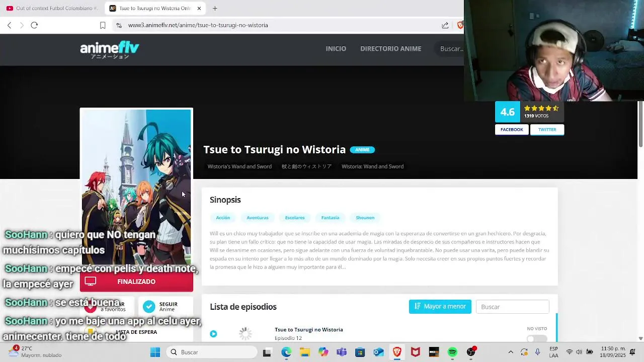The image size is (644, 362).
Task: Click the alternate title Wistoria: Wand and Sword
Action: coord(372,166)
